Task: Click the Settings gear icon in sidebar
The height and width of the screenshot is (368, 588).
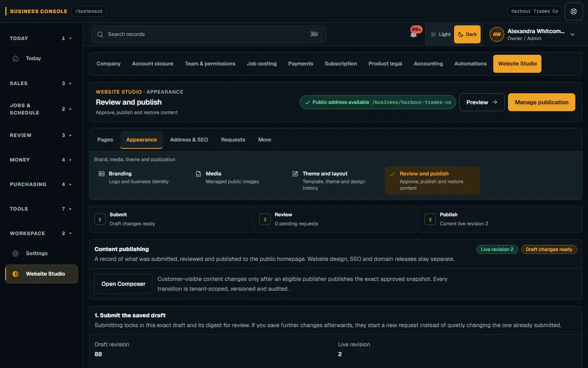Action: pos(16,254)
